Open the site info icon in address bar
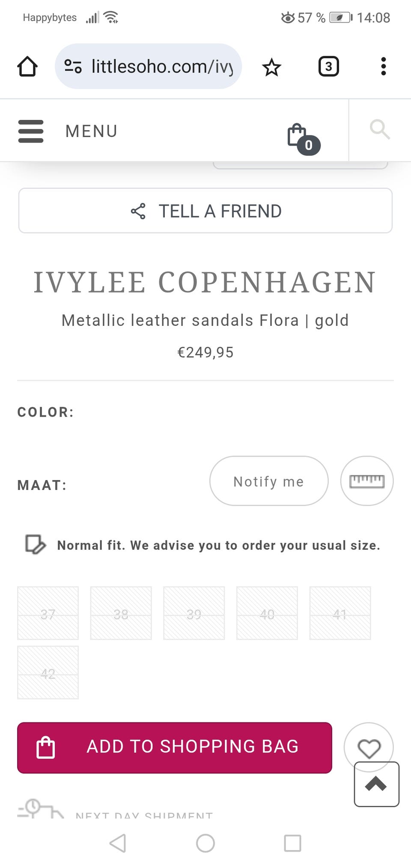The height and width of the screenshot is (868, 411). pos(73,66)
